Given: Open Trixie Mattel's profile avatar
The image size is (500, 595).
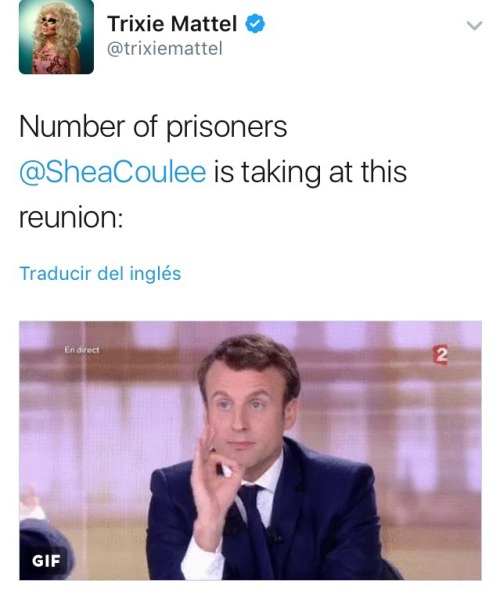Looking at the screenshot, I should (x=56, y=37).
